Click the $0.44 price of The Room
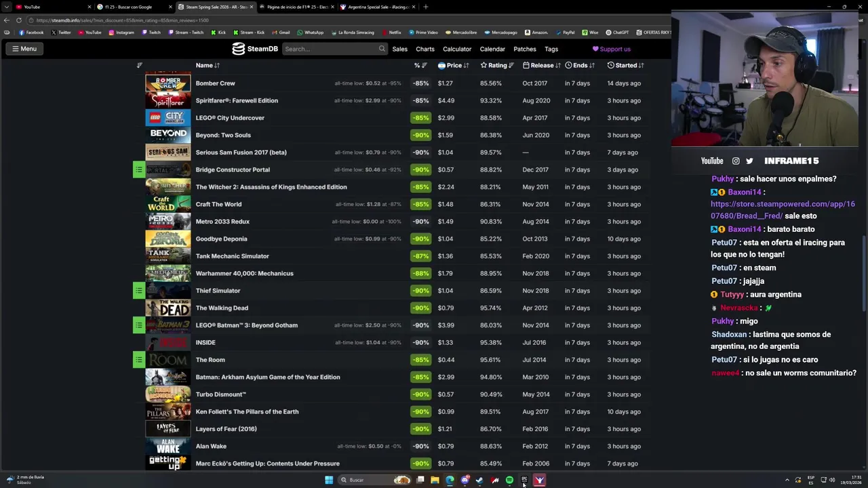 (446, 360)
